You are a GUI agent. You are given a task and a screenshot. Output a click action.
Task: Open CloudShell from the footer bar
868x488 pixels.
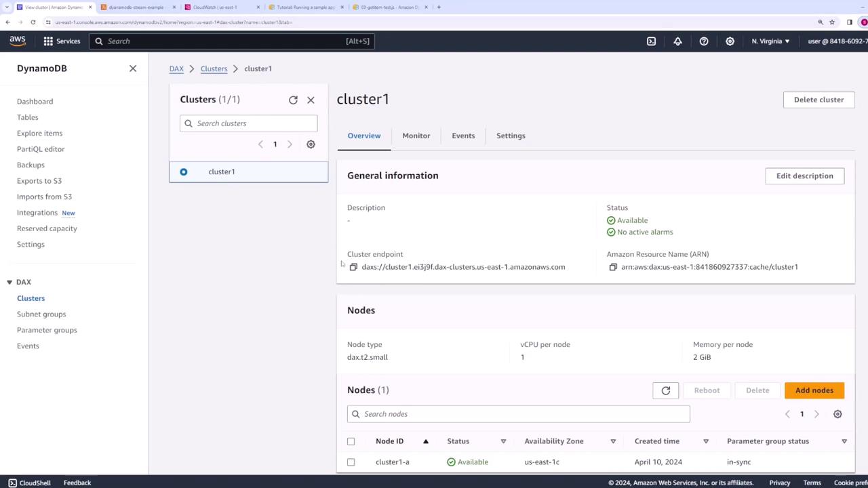tap(29, 483)
